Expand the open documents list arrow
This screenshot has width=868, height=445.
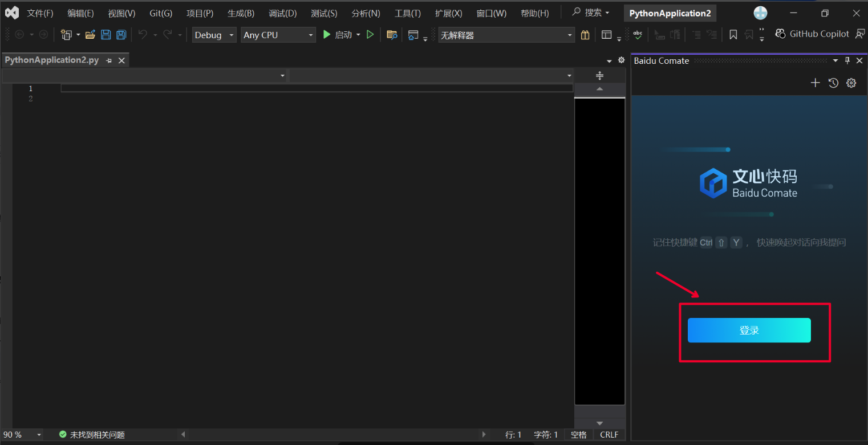609,60
